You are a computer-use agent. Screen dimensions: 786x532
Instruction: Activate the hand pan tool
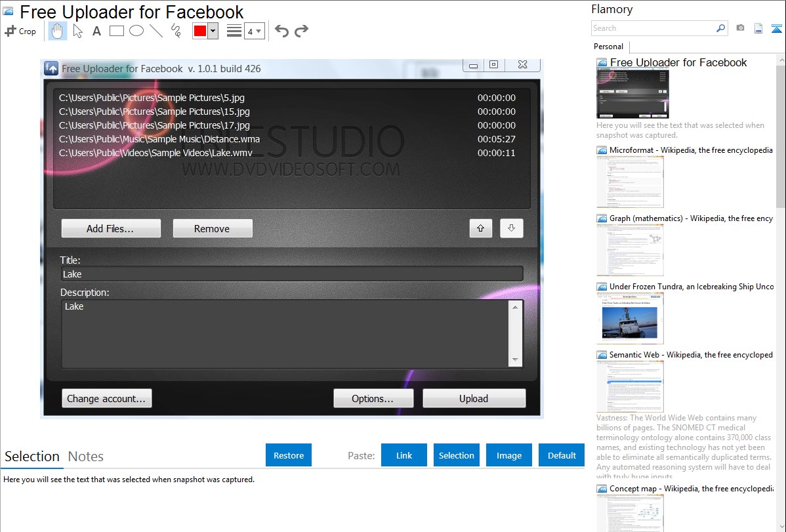point(57,31)
